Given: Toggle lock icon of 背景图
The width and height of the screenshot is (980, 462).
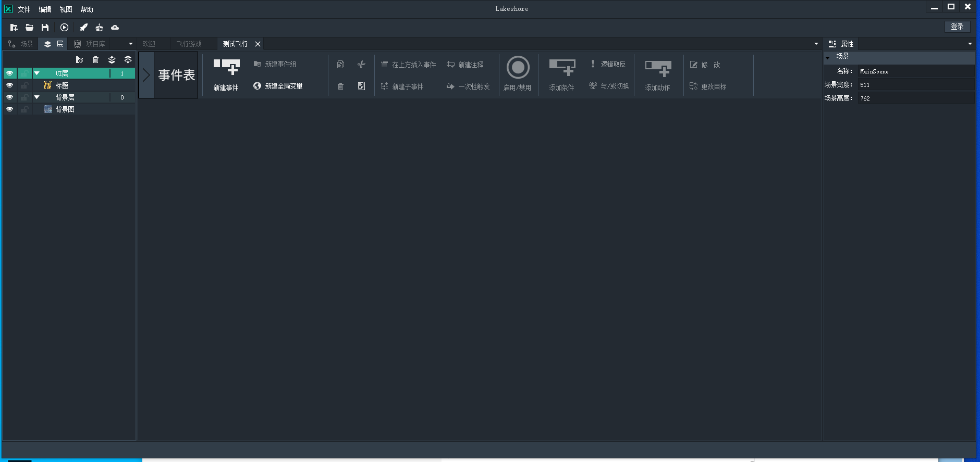Looking at the screenshot, I should tap(24, 109).
